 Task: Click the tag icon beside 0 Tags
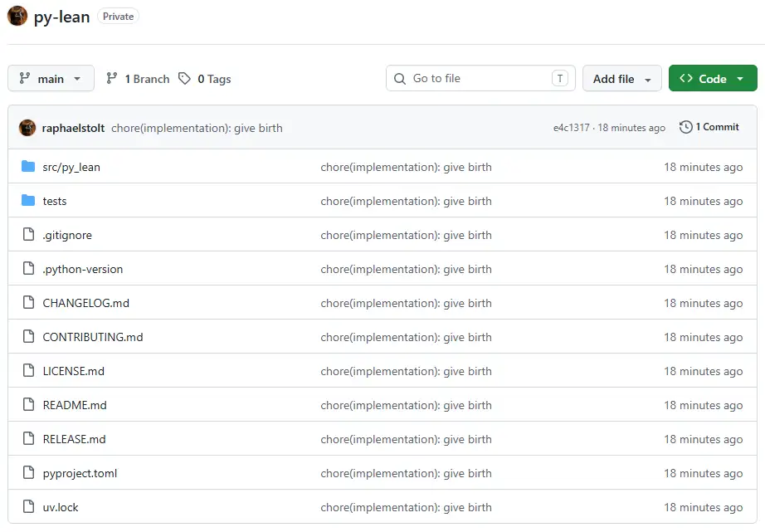click(184, 79)
